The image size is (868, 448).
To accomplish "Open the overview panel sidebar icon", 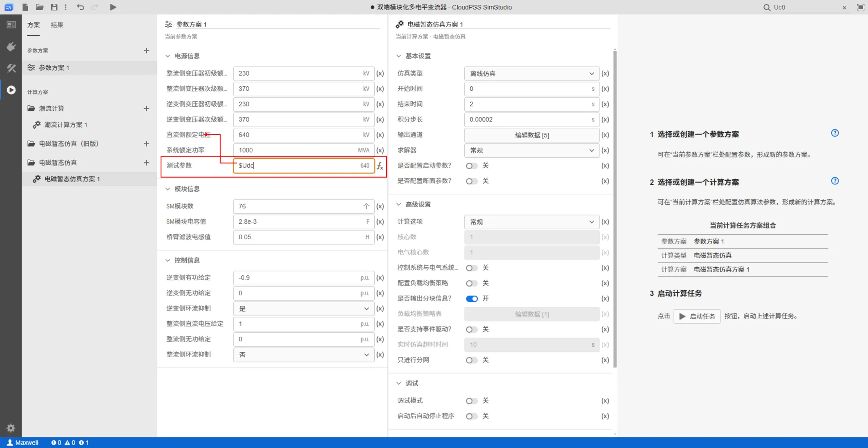I will pyautogui.click(x=11, y=25).
